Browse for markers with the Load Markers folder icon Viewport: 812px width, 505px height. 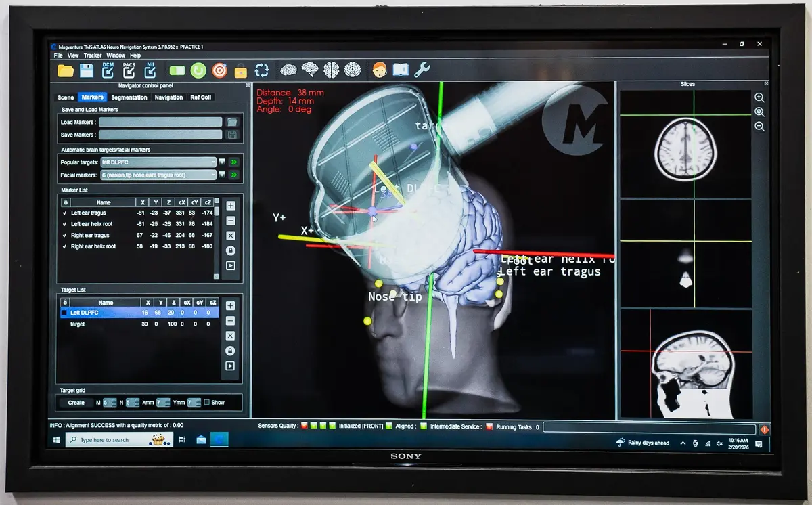tap(233, 122)
